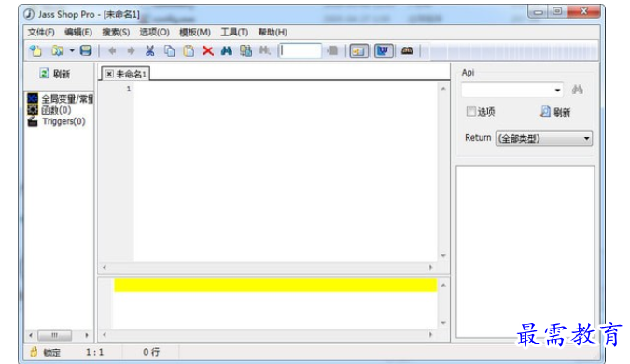Switch to the 未命名1 tab
The width and height of the screenshot is (630, 364).
pos(131,74)
